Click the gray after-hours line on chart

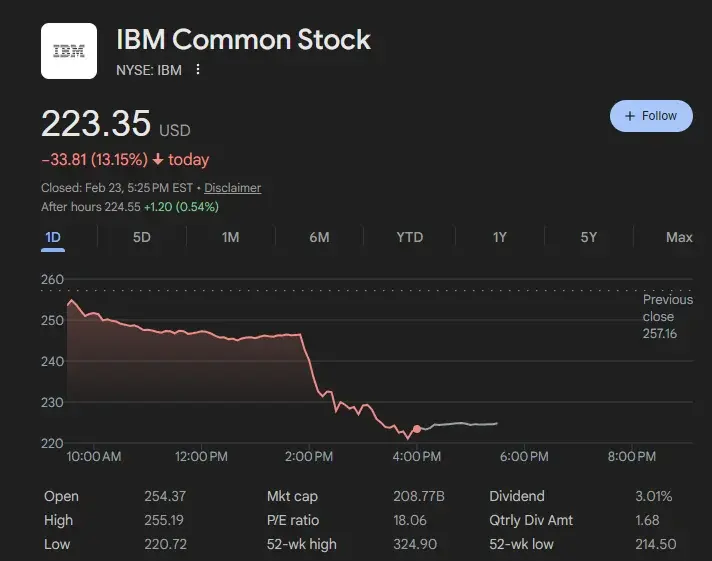tap(465, 424)
